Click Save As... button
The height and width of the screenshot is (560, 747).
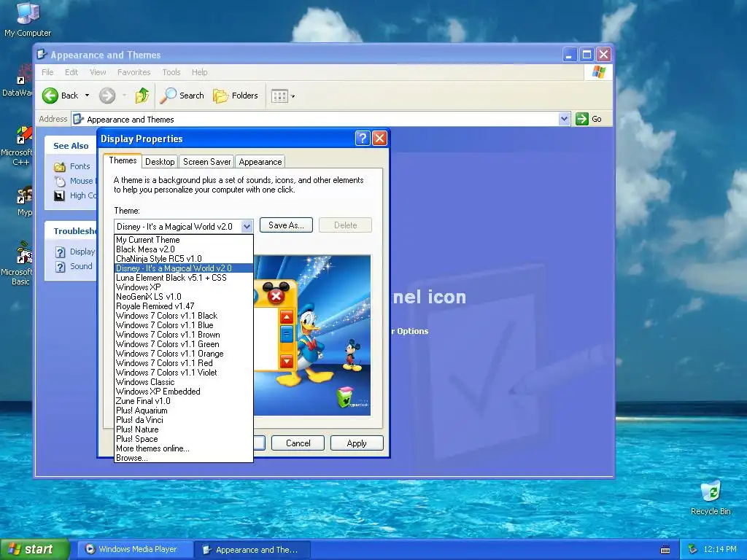click(x=286, y=225)
